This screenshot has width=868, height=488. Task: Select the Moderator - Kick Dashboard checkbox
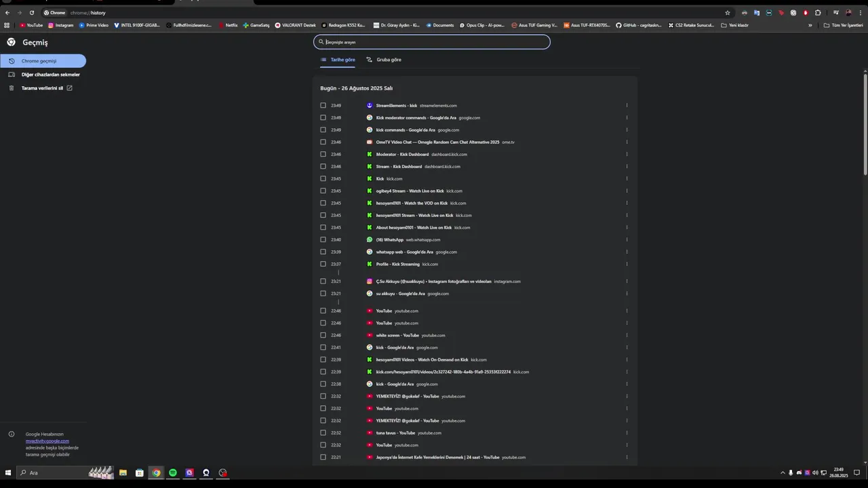(323, 155)
